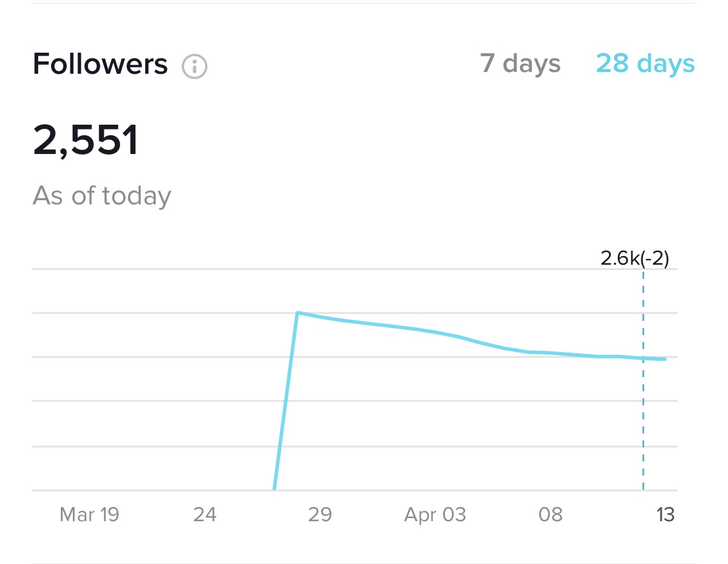Select the 2.6k(-2) tooltip label
728x564 pixels.
click(635, 258)
